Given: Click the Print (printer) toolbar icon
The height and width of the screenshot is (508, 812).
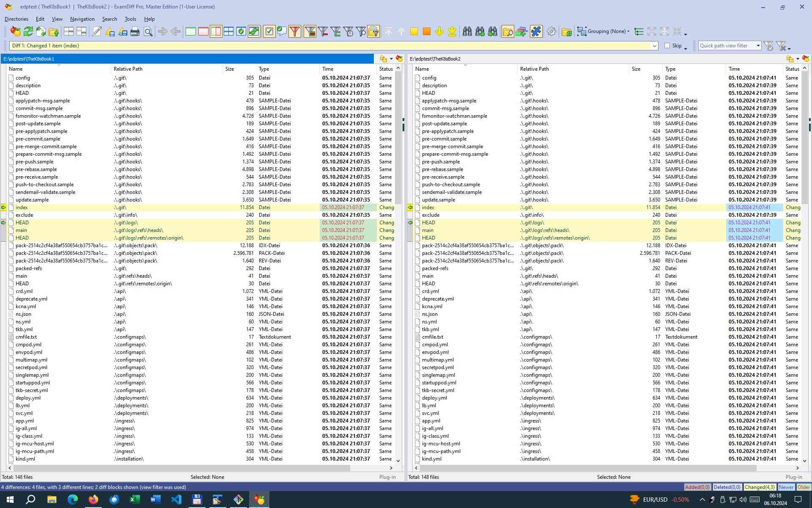Looking at the screenshot, I should [135, 31].
